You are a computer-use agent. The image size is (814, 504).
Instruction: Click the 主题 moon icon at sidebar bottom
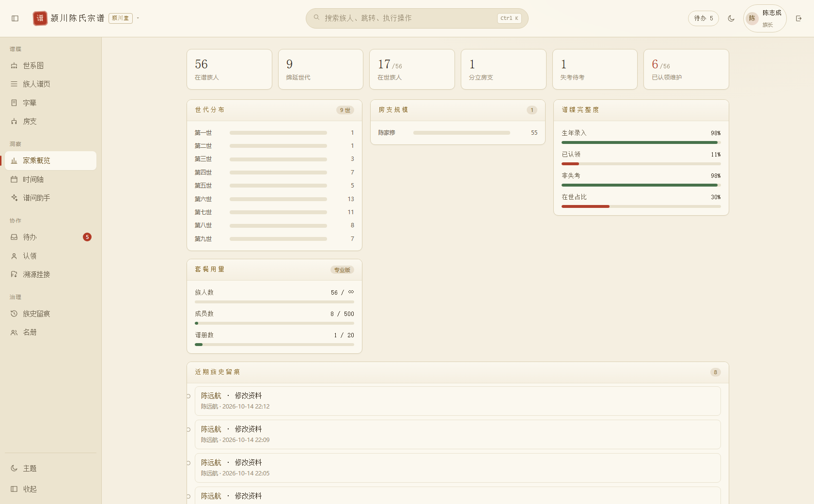(14, 468)
